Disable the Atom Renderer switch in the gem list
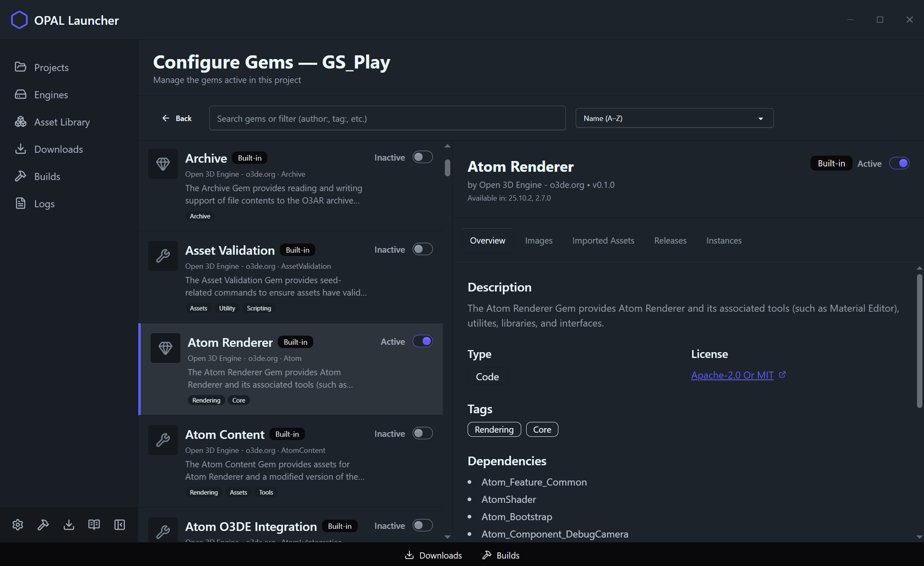 click(x=423, y=341)
